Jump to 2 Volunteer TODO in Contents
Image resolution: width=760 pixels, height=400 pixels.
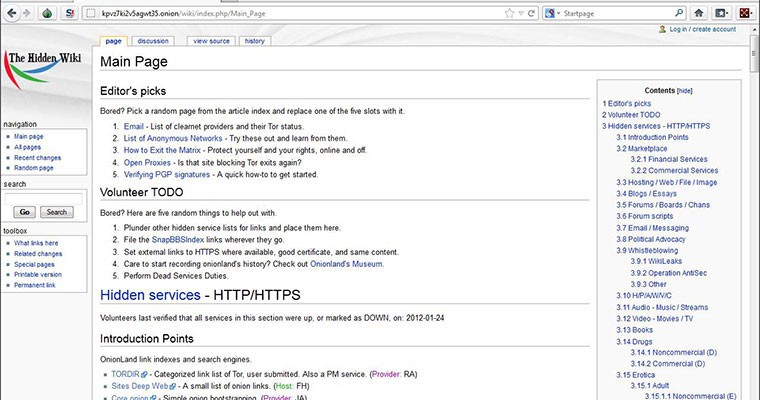(631, 115)
